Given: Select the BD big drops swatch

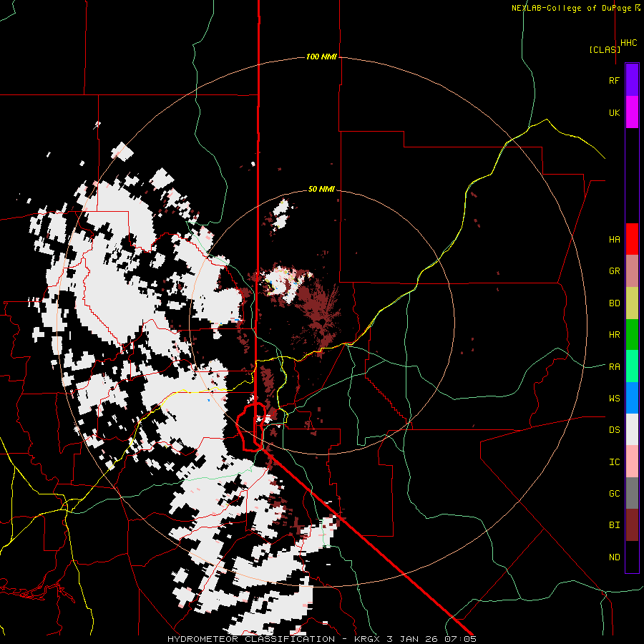Looking at the screenshot, I should pos(632,303).
